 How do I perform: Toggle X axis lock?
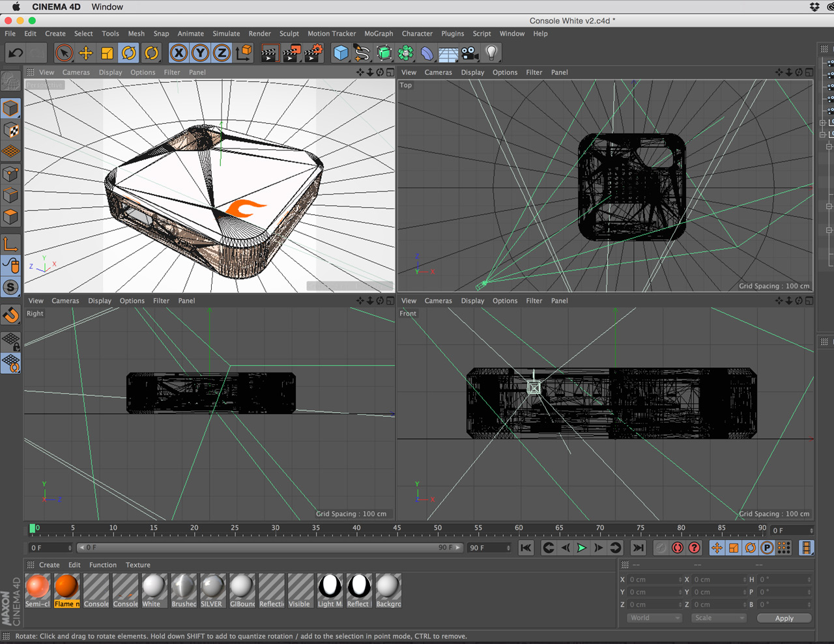(x=179, y=53)
